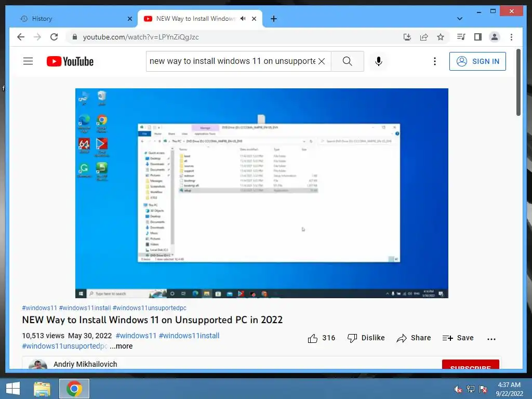Click the page vertical scrollbar
This screenshot has width=532, height=399.
(x=518, y=82)
